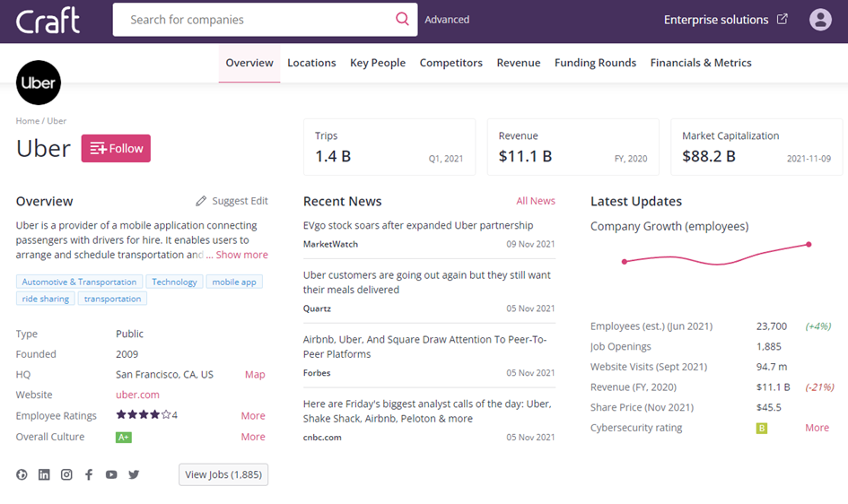Open Uber's Twitter icon

pos(134,474)
